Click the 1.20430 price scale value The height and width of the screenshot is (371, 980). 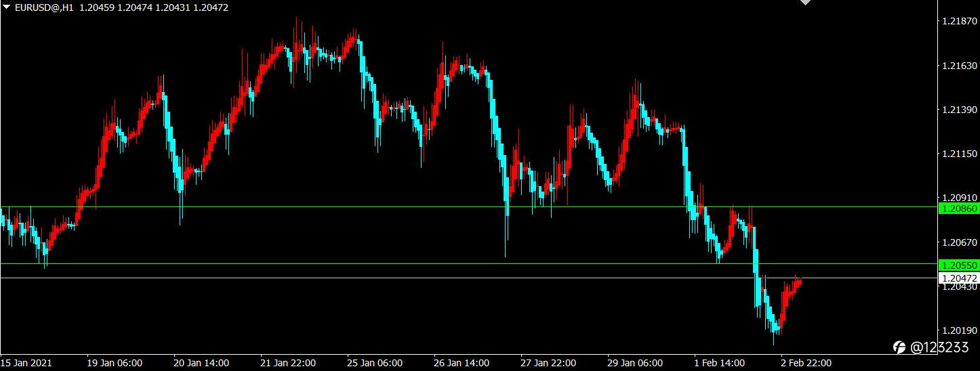coord(960,288)
